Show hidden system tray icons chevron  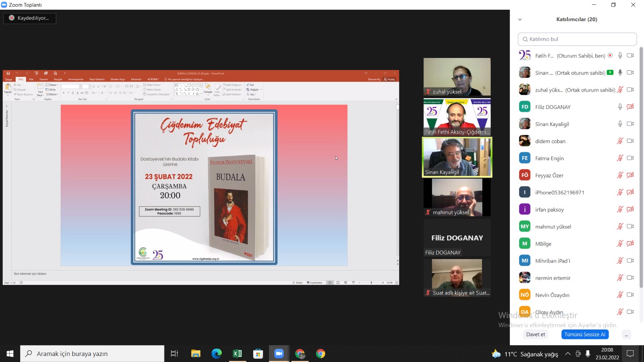[568, 354]
